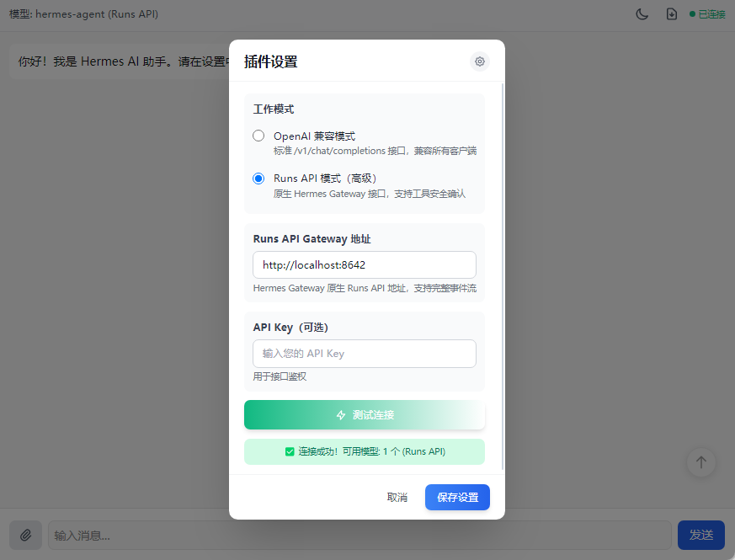Click the 连接成功 status message
The width and height of the screenshot is (735, 560).
365,451
